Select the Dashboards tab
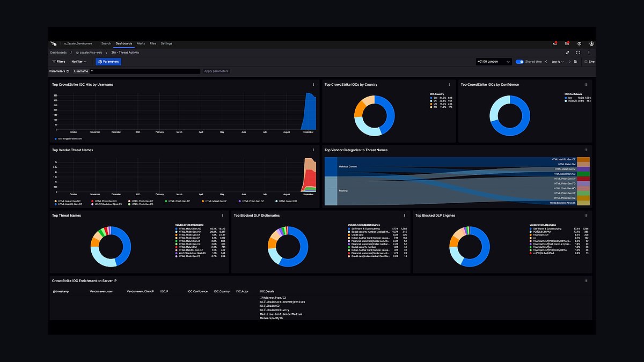 pos(124,43)
